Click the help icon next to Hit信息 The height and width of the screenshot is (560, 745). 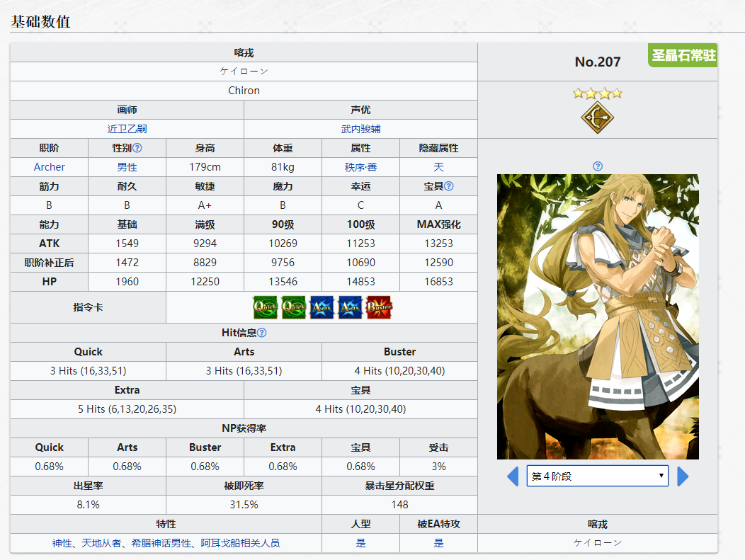(262, 332)
